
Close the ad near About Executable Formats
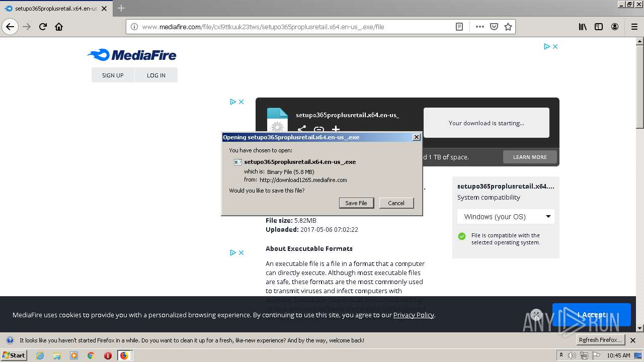pos(241,252)
